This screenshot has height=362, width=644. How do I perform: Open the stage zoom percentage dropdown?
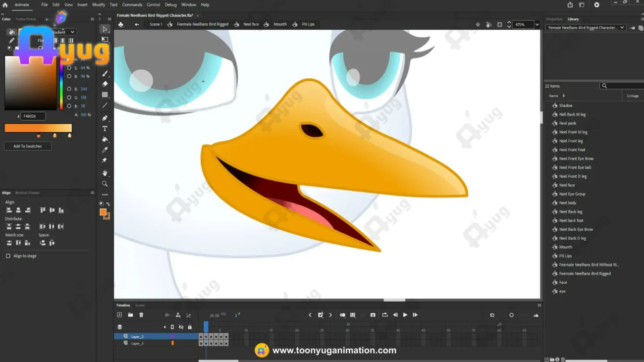(x=537, y=24)
